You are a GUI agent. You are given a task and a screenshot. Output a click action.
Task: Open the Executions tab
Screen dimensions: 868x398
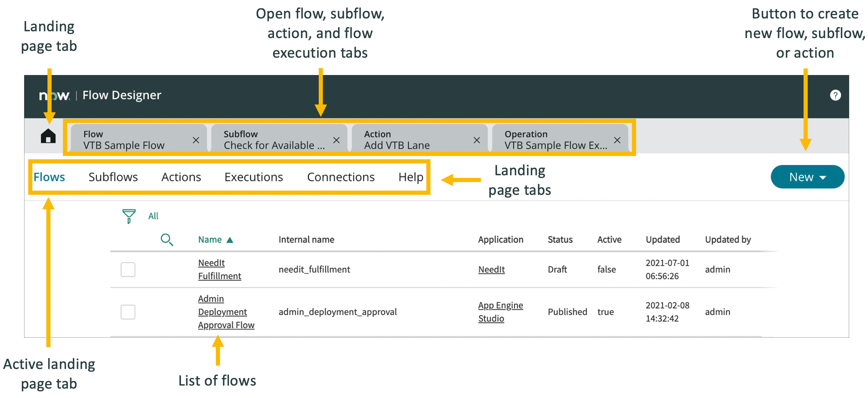tap(254, 177)
